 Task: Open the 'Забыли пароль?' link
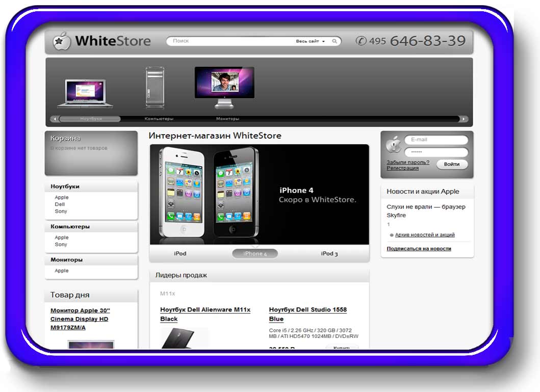point(407,163)
